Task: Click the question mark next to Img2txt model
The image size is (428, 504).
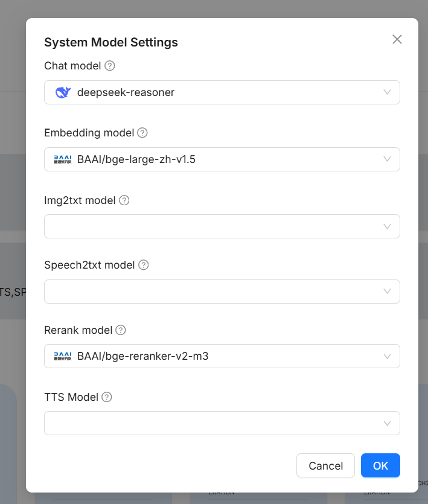Action: (x=124, y=200)
